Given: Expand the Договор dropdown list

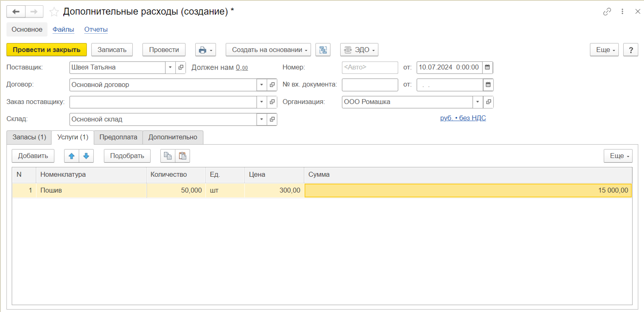Looking at the screenshot, I should pyautogui.click(x=261, y=84).
